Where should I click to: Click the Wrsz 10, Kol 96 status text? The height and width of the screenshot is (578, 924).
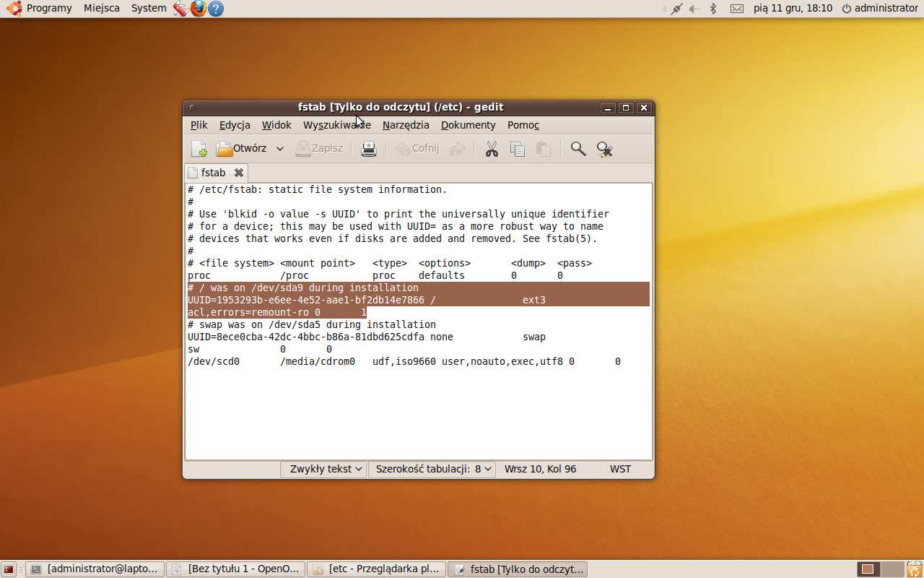540,469
